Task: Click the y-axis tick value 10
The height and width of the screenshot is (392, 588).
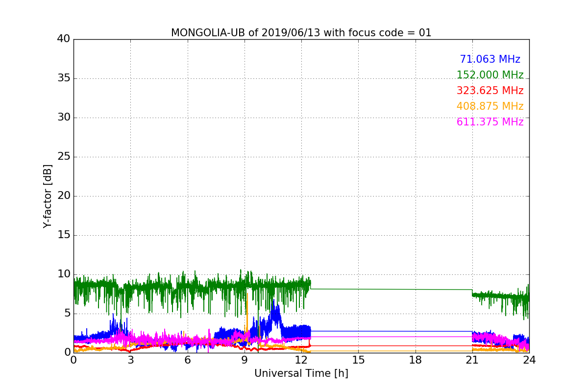Action: click(64, 274)
